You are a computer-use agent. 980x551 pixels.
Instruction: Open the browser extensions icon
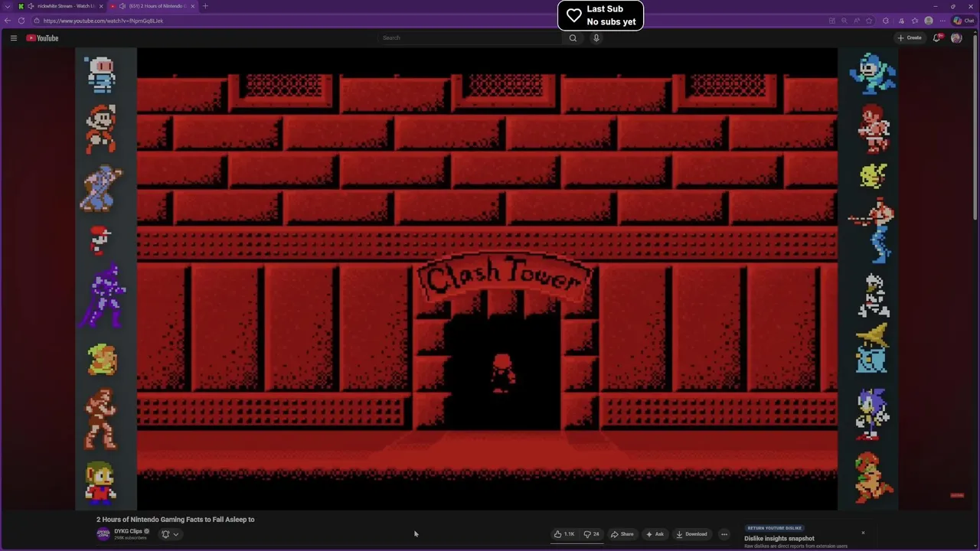[x=886, y=21]
